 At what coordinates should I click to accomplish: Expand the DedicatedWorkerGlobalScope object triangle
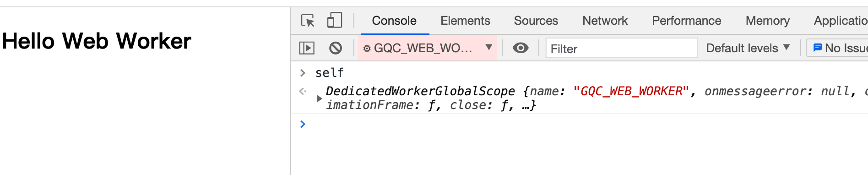(319, 98)
